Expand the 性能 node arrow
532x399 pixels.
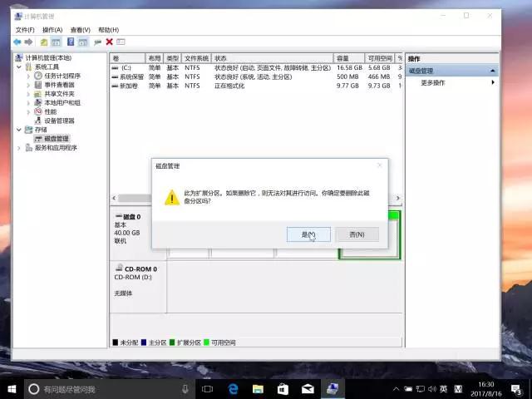(28, 111)
